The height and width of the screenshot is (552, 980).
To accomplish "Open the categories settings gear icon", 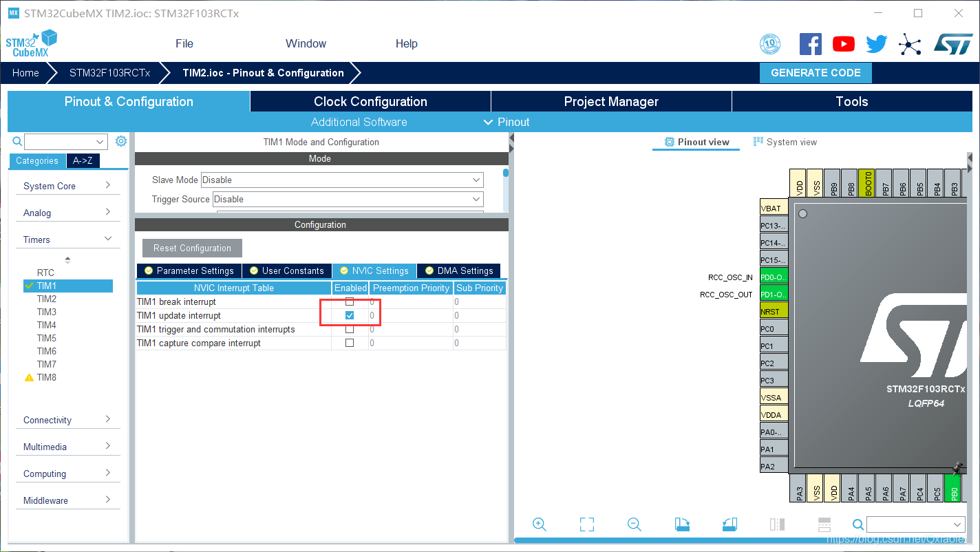I will (121, 141).
